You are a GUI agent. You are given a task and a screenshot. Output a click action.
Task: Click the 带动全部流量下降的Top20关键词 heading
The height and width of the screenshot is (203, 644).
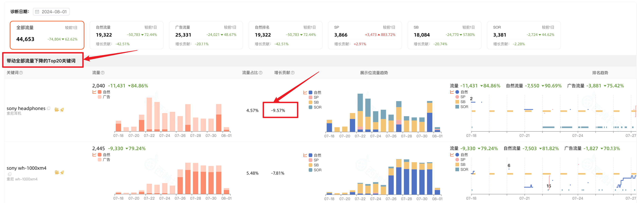point(41,61)
